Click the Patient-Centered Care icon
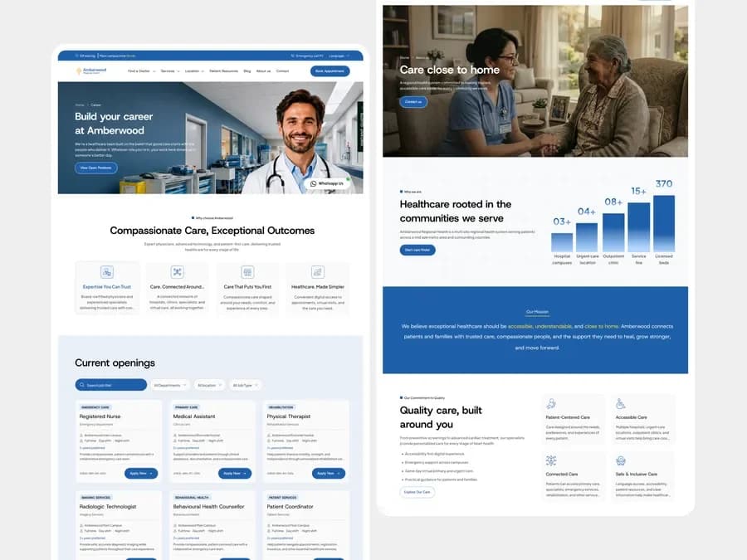The width and height of the screenshot is (747, 560). point(551,404)
